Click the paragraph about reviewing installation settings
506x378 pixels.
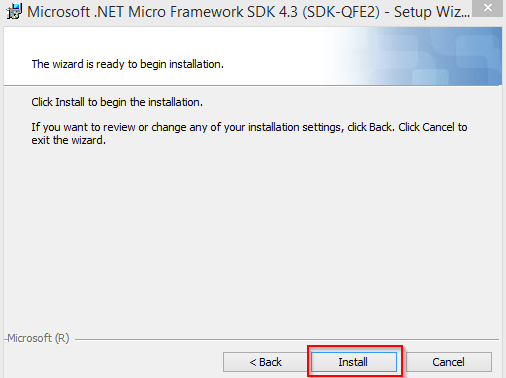tap(249, 133)
